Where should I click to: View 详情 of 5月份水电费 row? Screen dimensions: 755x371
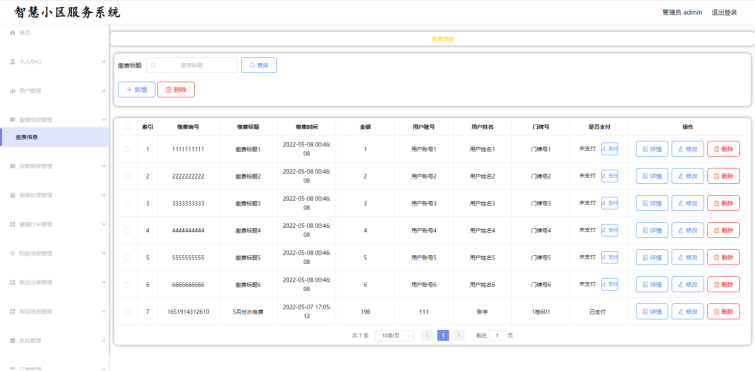(x=652, y=311)
